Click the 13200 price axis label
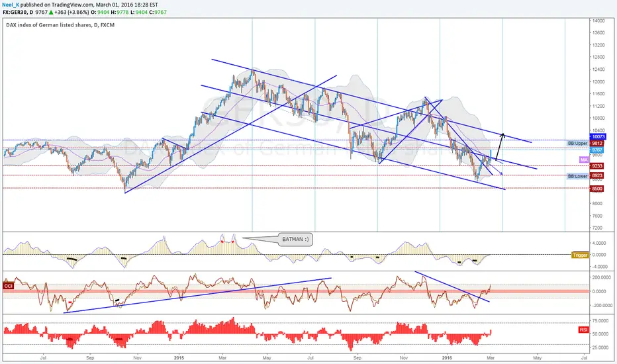This screenshot has height=364, width=617. click(598, 45)
